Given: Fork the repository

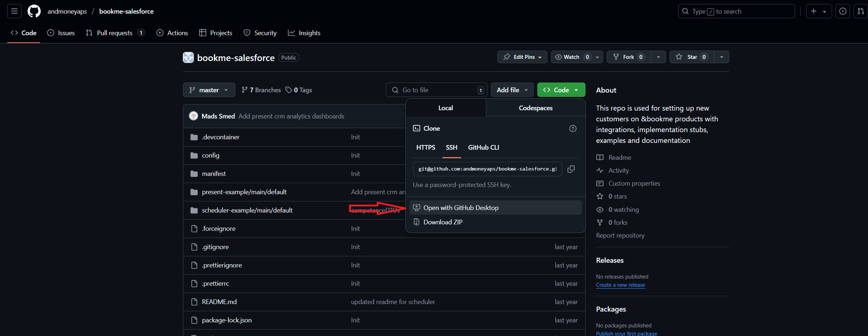Looking at the screenshot, I should [x=629, y=57].
